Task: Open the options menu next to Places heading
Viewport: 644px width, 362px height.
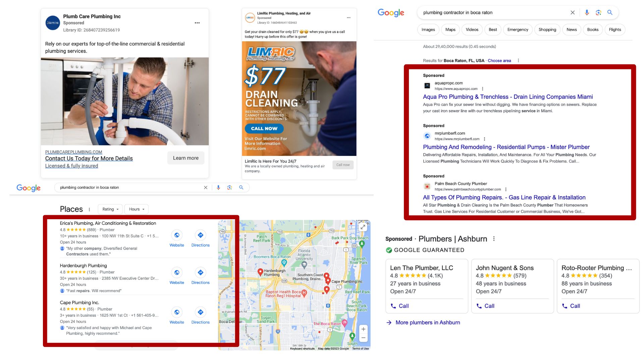Action: tap(89, 209)
